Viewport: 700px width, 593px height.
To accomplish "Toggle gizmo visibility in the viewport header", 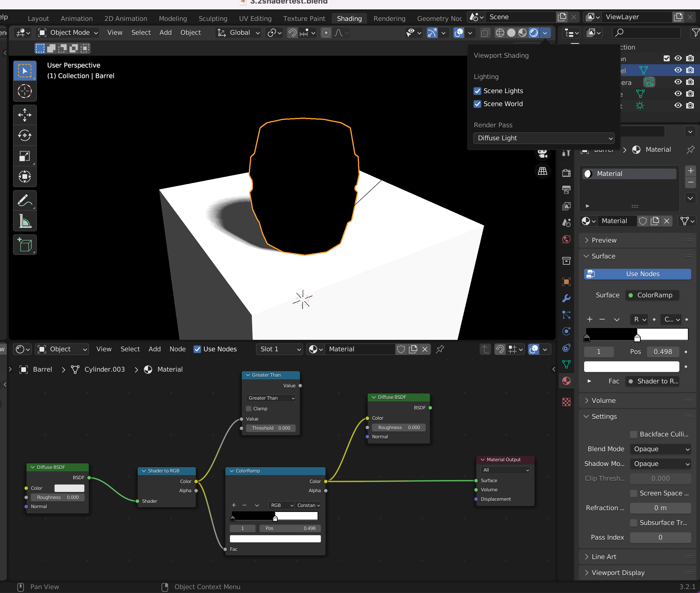I will point(432,33).
